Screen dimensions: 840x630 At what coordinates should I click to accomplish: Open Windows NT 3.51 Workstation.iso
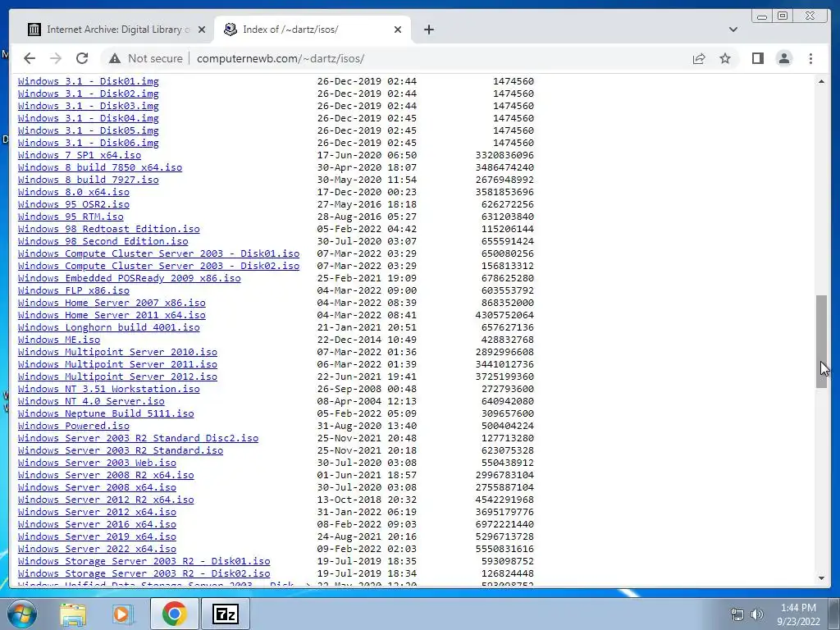pos(109,390)
